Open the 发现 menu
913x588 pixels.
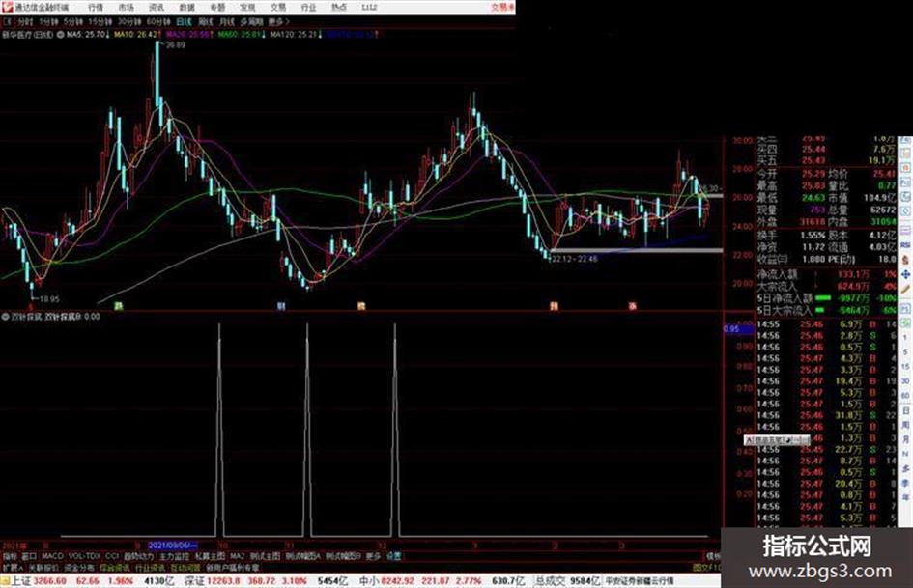(247, 7)
